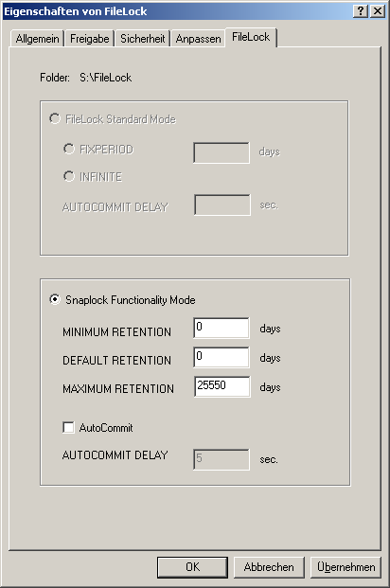Cancel with the Abbrechen button
This screenshot has width=390, height=588.
pyautogui.click(x=269, y=567)
